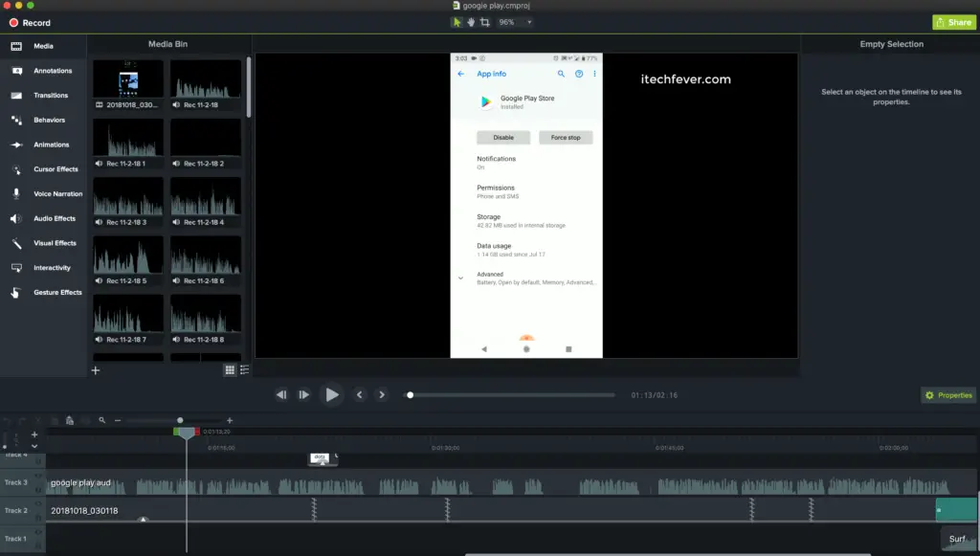Toggle the Track 1 eye visibility icon
Screen dimensions: 980x556
point(38,532)
